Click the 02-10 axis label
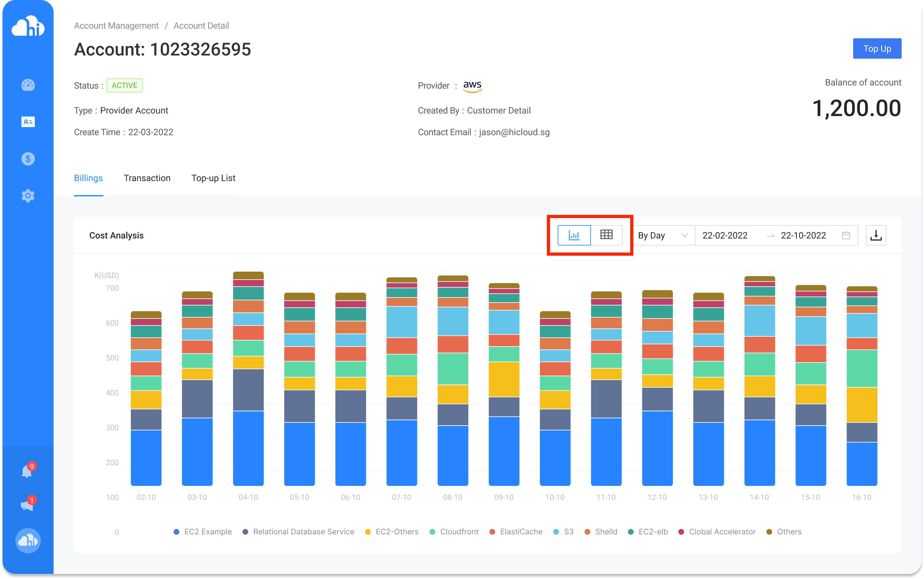Screen dimensions: 924x579 (146, 497)
